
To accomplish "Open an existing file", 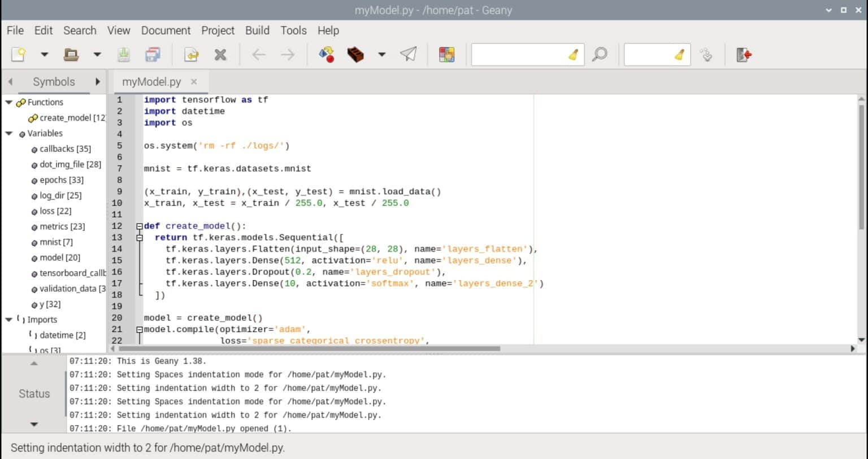I will [70, 54].
